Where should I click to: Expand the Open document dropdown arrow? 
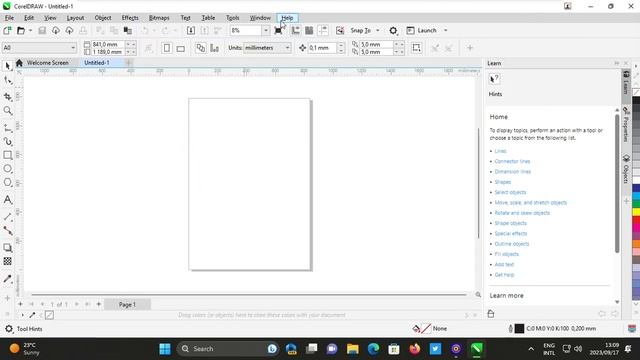point(30,31)
